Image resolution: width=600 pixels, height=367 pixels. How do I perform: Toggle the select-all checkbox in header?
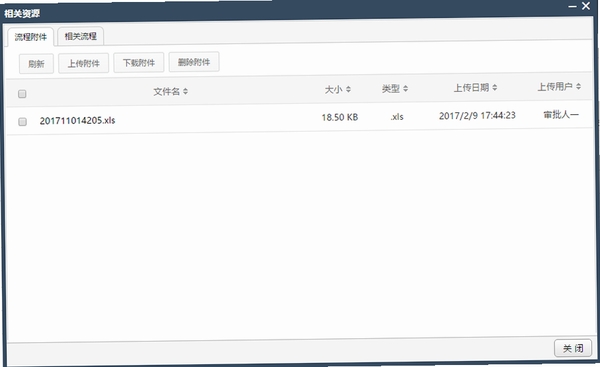(x=22, y=94)
